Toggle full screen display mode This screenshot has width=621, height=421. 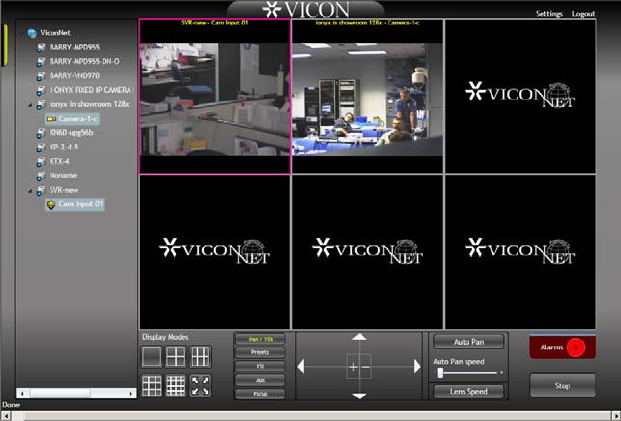pyautogui.click(x=200, y=386)
